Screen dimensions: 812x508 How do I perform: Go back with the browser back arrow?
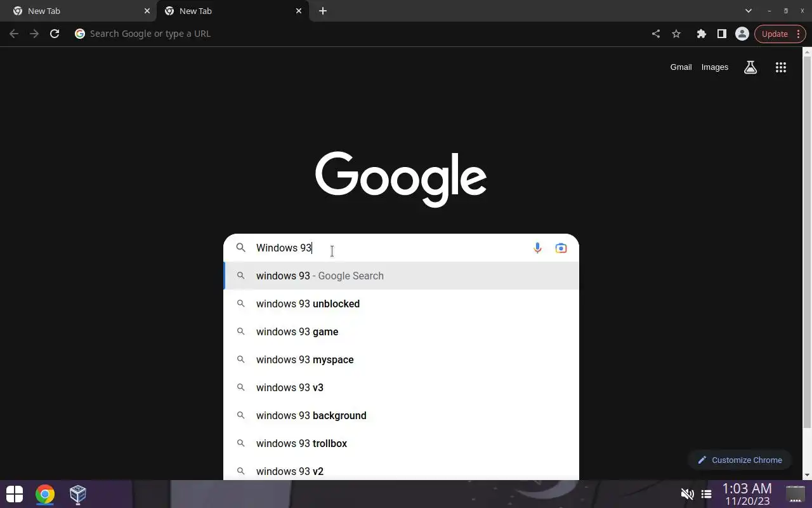click(14, 34)
